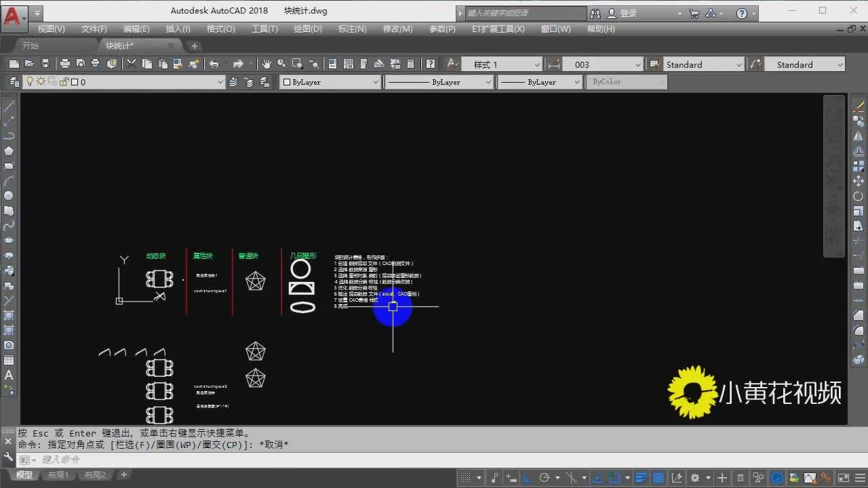Toggle dynamic input in status bar
The image size is (868, 488).
pyautogui.click(x=511, y=477)
